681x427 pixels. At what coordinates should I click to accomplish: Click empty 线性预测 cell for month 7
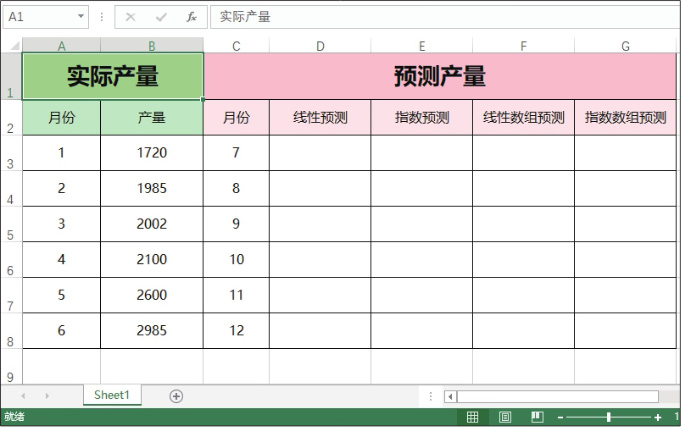point(320,153)
